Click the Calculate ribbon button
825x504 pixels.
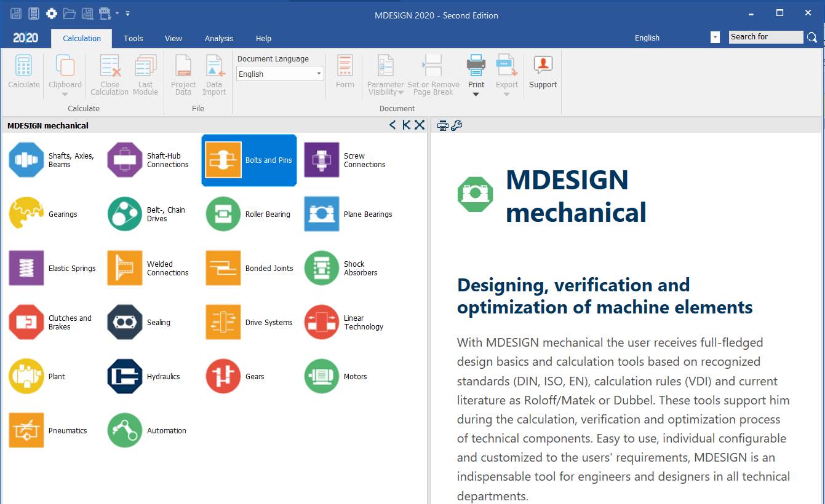coord(24,72)
